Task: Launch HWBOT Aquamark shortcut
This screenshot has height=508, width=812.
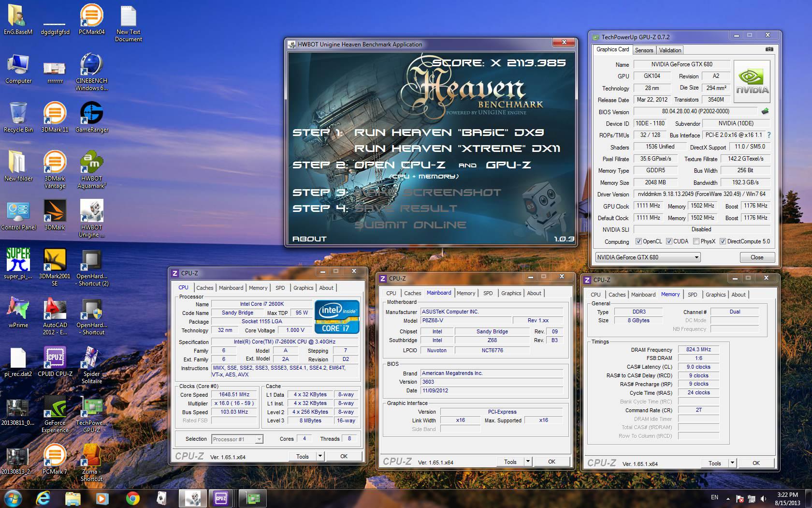Action: click(91, 170)
